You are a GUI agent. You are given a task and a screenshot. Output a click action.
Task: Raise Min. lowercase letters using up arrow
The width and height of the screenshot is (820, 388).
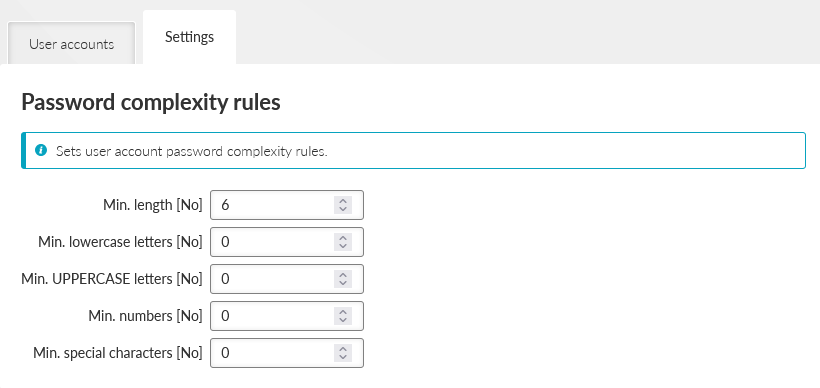(x=343, y=238)
